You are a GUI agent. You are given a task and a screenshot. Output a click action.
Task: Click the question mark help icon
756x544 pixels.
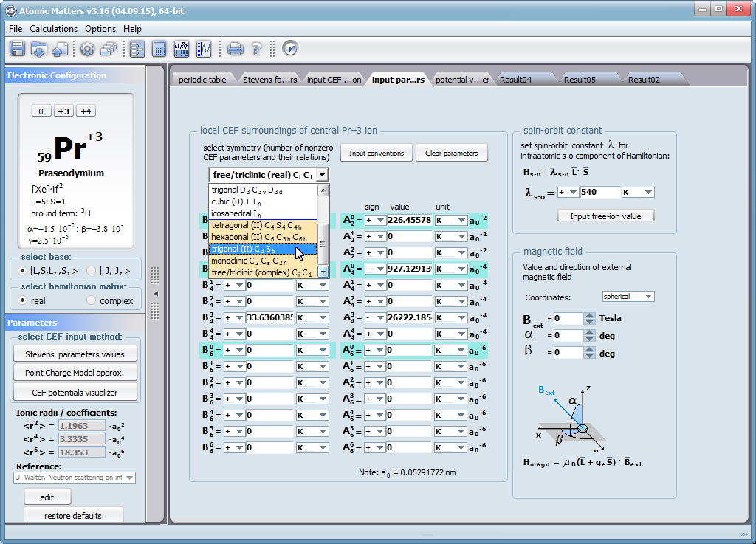pyautogui.click(x=256, y=49)
